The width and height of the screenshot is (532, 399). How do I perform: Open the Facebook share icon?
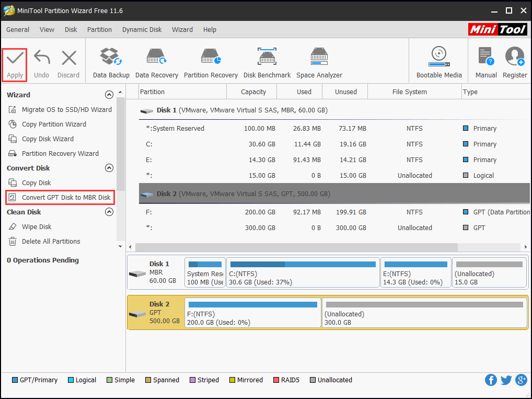tap(491, 380)
